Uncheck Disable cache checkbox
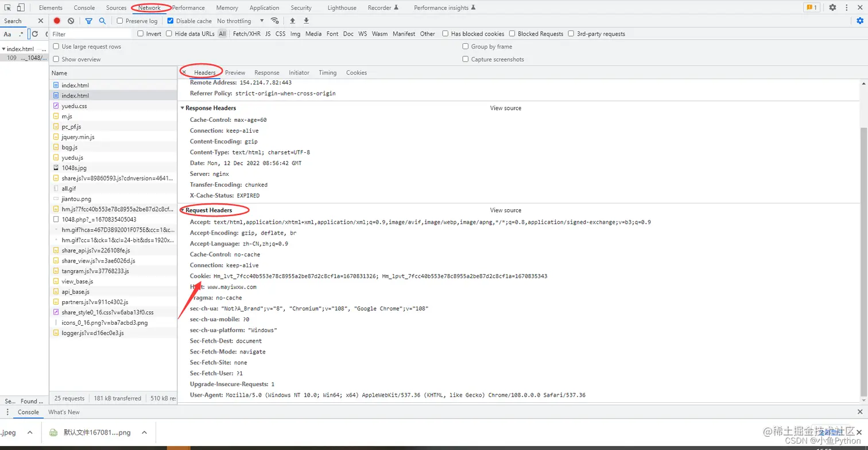The height and width of the screenshot is (450, 868). click(x=170, y=21)
